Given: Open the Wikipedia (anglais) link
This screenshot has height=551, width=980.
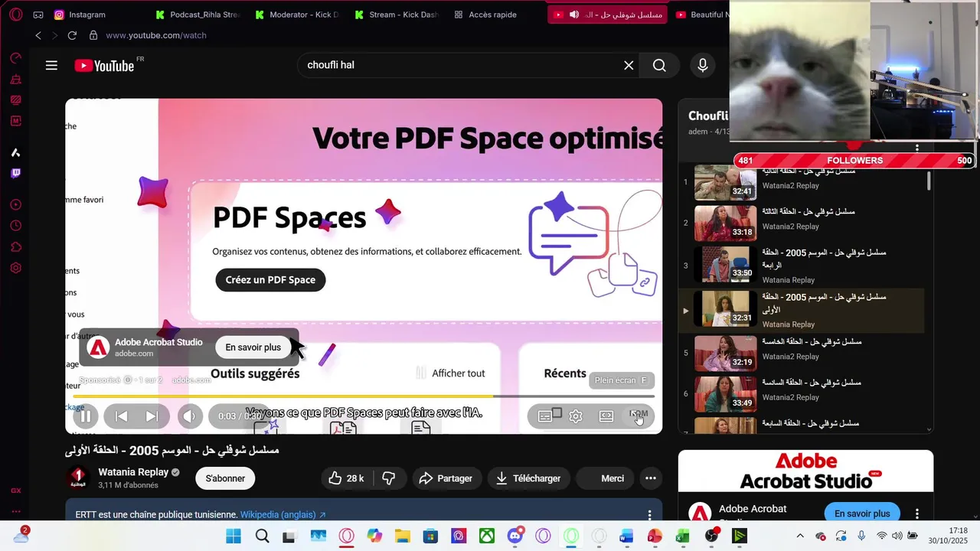Looking at the screenshot, I should tap(283, 515).
